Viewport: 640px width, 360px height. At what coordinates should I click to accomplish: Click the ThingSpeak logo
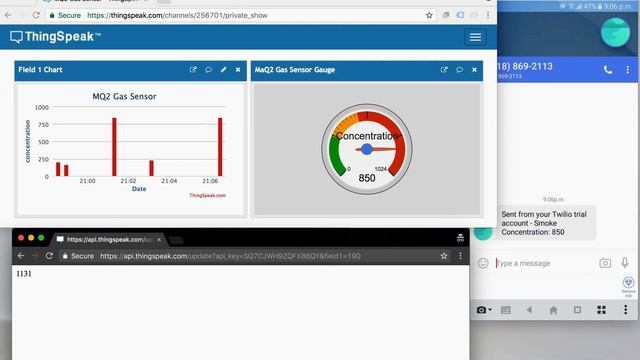tap(56, 37)
